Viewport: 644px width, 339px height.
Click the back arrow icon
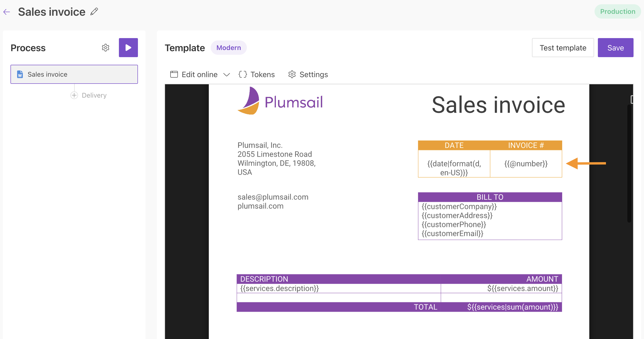point(7,12)
